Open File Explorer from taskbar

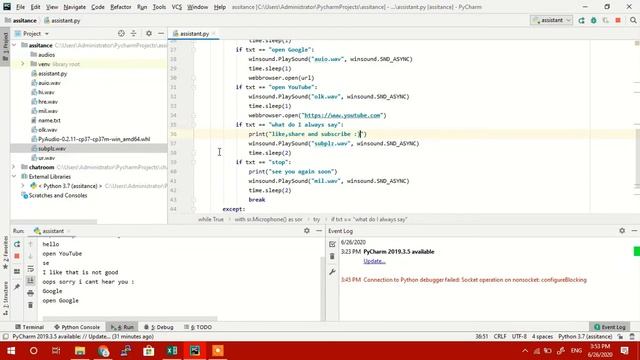tap(80, 351)
